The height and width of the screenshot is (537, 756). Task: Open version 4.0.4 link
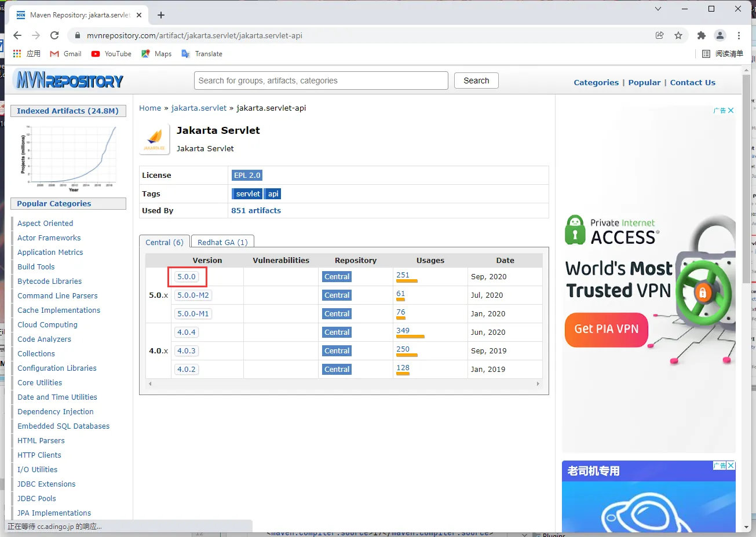point(187,332)
